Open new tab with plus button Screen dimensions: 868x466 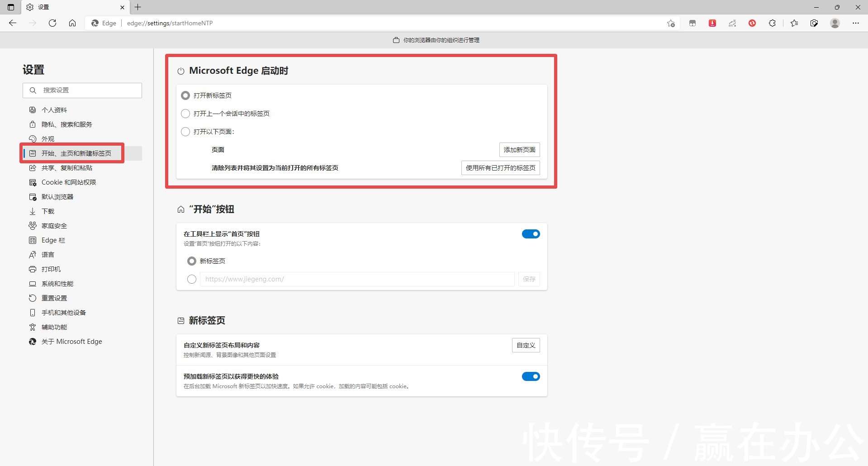point(138,7)
